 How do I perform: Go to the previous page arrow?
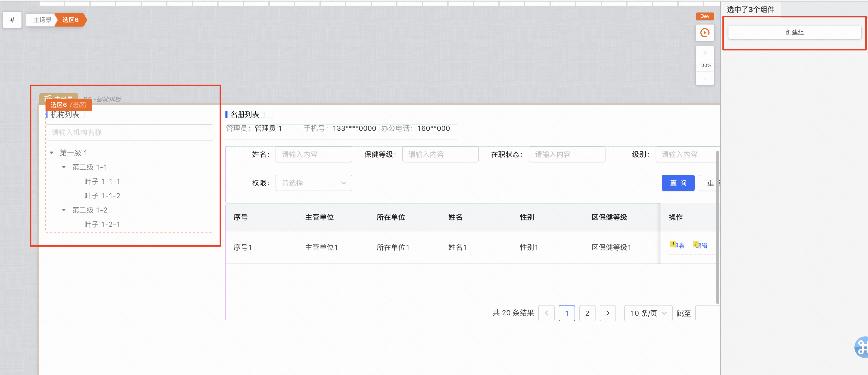[x=546, y=313]
